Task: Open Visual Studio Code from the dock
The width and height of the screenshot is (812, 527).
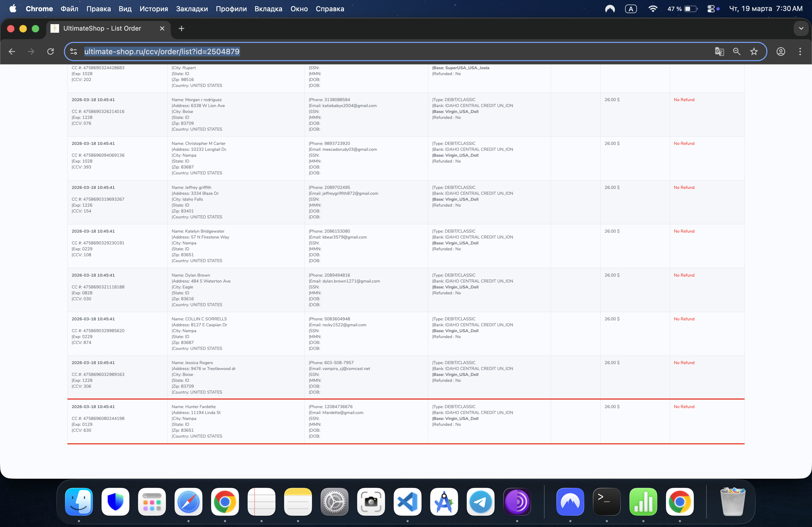Action: (x=407, y=502)
